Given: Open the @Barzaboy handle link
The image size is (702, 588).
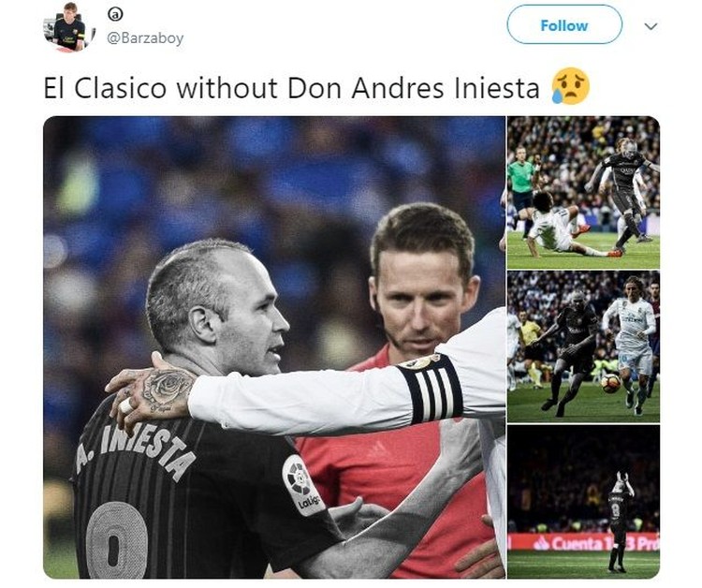Looking at the screenshot, I should pyautogui.click(x=145, y=38).
